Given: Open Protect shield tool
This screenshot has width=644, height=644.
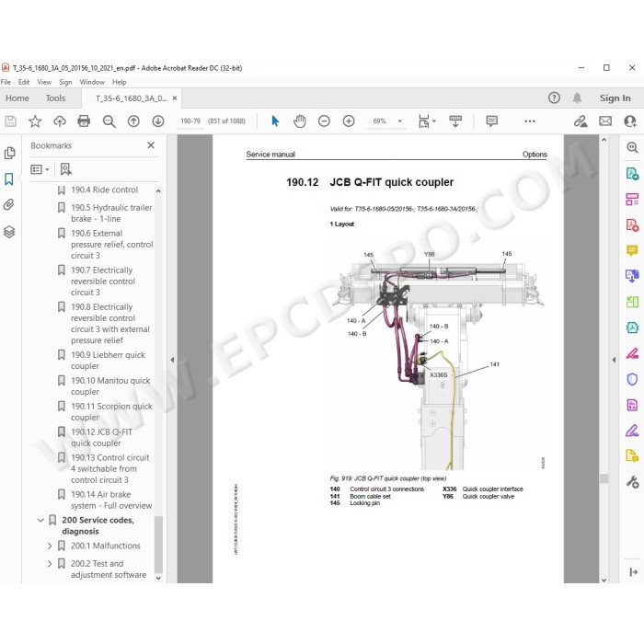Looking at the screenshot, I should (x=632, y=379).
